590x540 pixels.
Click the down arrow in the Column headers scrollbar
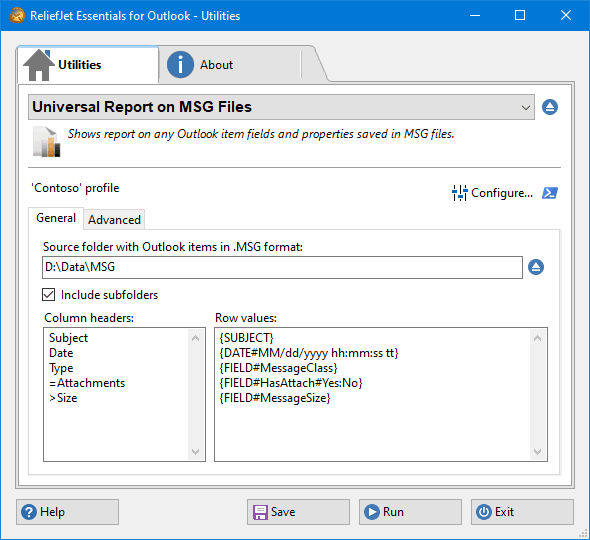coord(195,452)
